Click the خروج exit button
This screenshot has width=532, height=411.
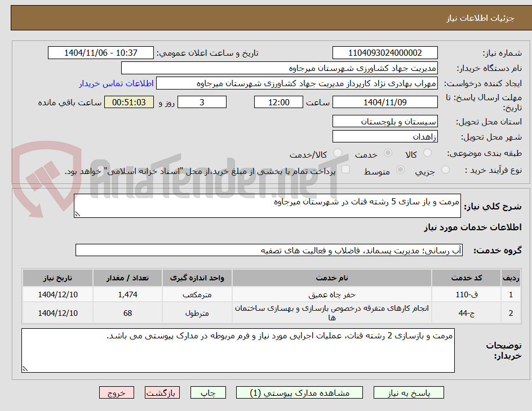117,393
